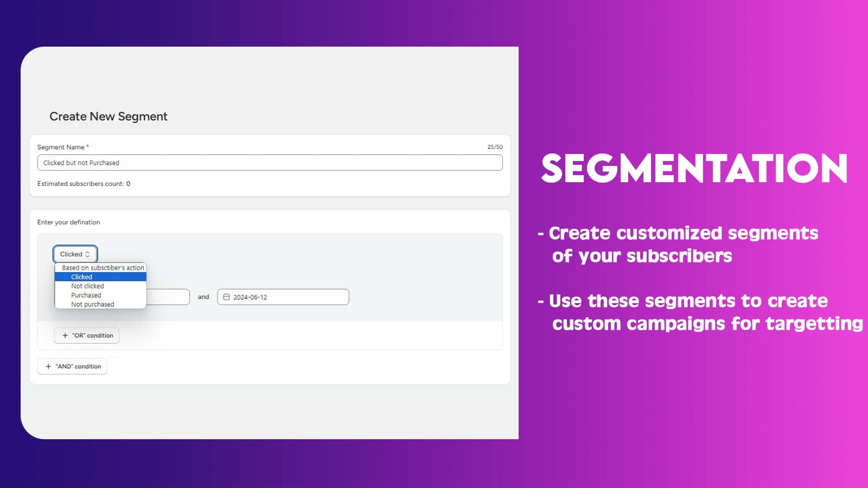Viewport: 868px width, 488px height.
Task: Click the partly hidden start date field
Action: click(168, 297)
